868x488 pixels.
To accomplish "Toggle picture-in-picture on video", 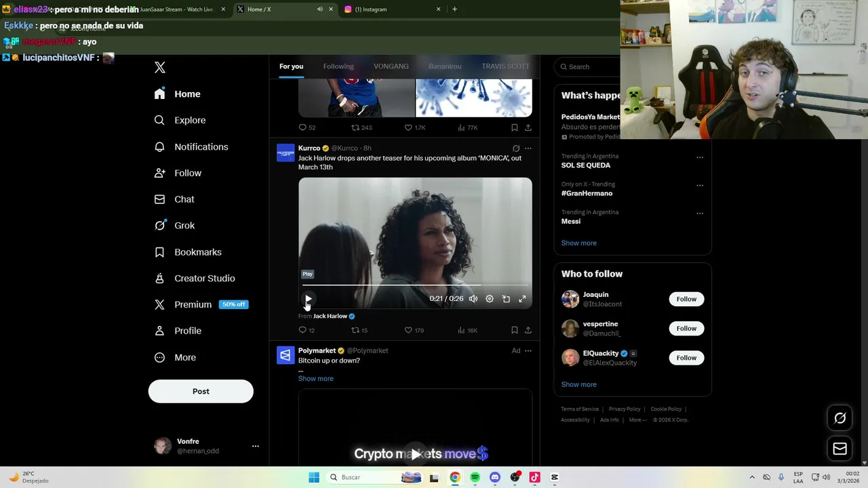I will (x=506, y=299).
